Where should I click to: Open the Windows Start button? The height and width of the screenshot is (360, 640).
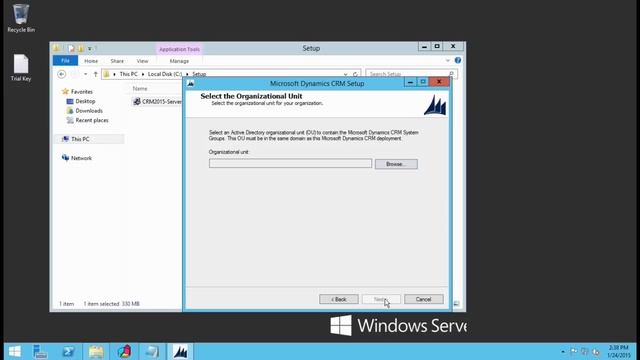point(15,351)
